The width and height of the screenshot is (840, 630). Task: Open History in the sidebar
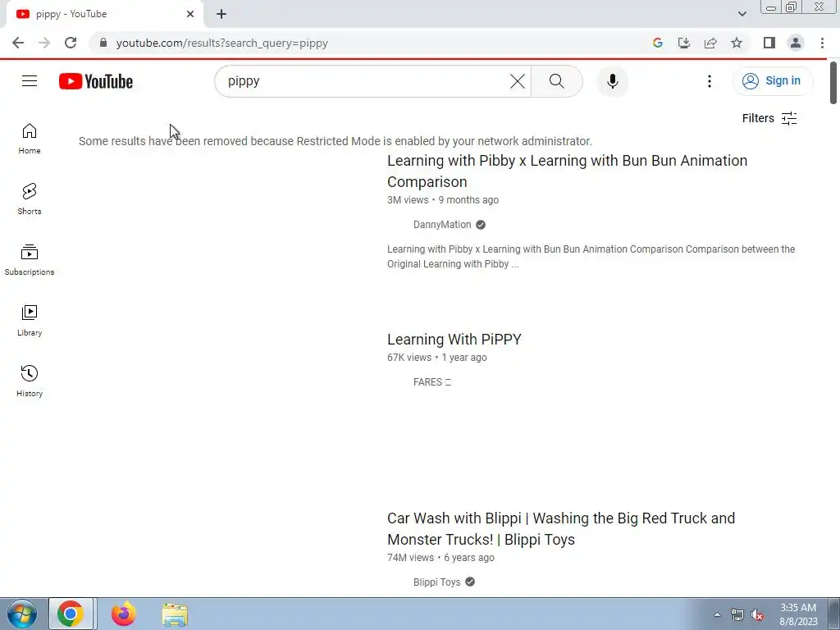[30, 381]
